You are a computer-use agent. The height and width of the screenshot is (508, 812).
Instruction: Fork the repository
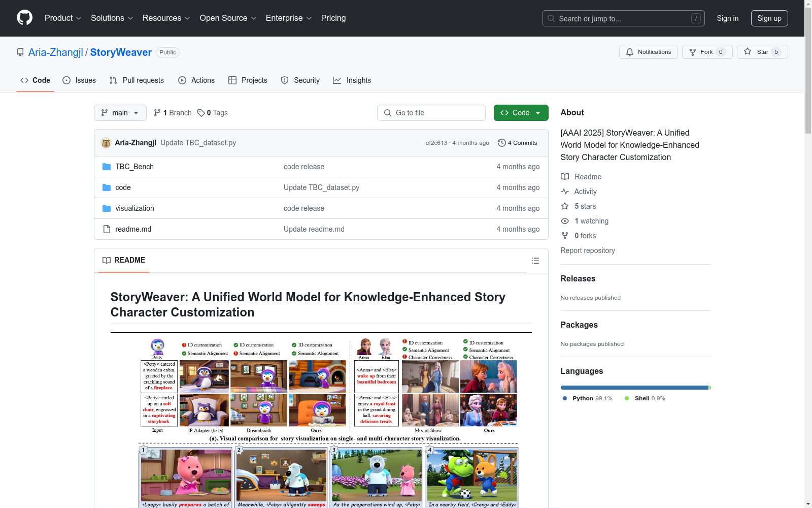point(707,52)
